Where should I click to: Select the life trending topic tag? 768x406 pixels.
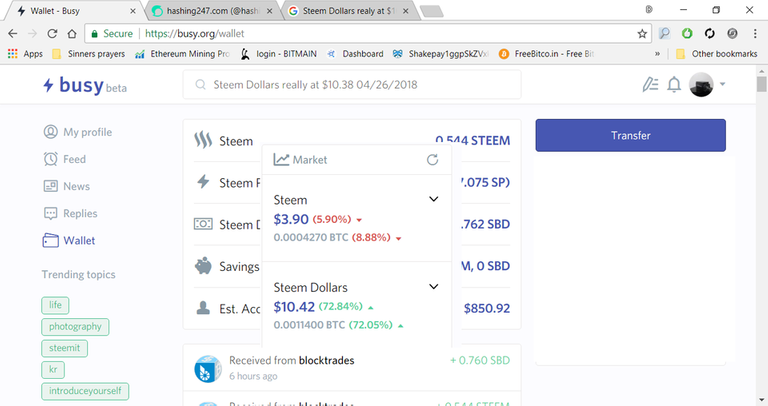(55, 305)
